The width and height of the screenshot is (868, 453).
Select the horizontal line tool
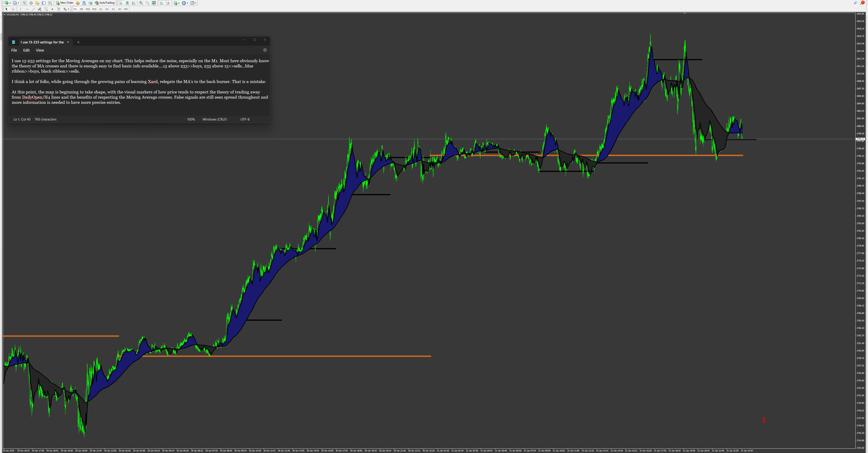tap(27, 9)
